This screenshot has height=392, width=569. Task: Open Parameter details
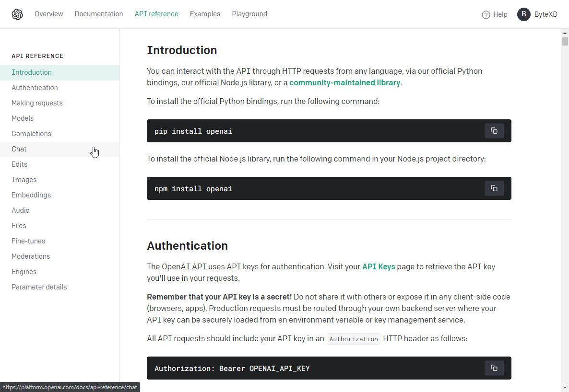coord(39,287)
